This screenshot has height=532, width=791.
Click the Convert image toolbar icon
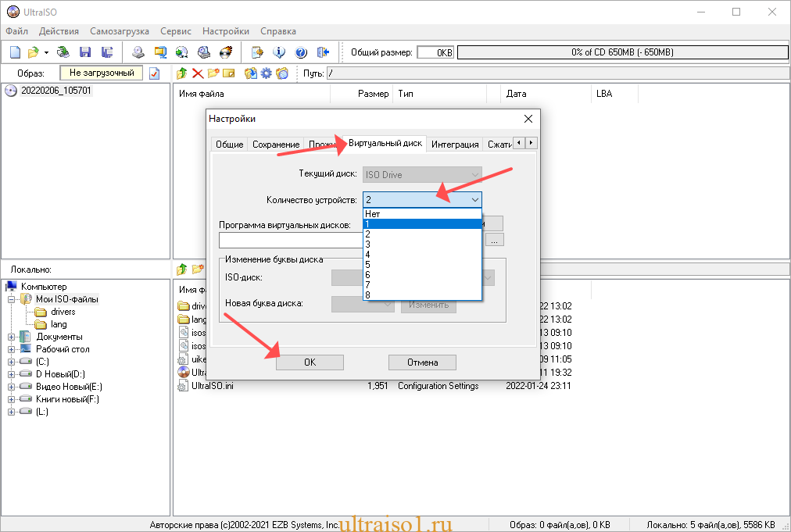(x=181, y=52)
